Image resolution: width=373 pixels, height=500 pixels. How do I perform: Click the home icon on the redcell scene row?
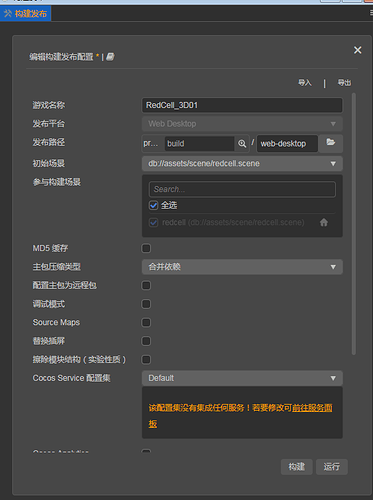coord(324,222)
